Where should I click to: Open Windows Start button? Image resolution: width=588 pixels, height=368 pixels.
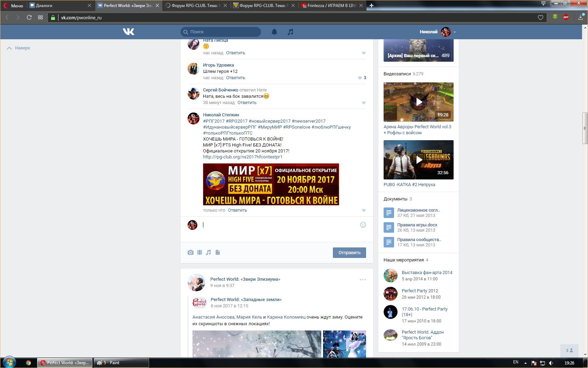pyautogui.click(x=9, y=362)
